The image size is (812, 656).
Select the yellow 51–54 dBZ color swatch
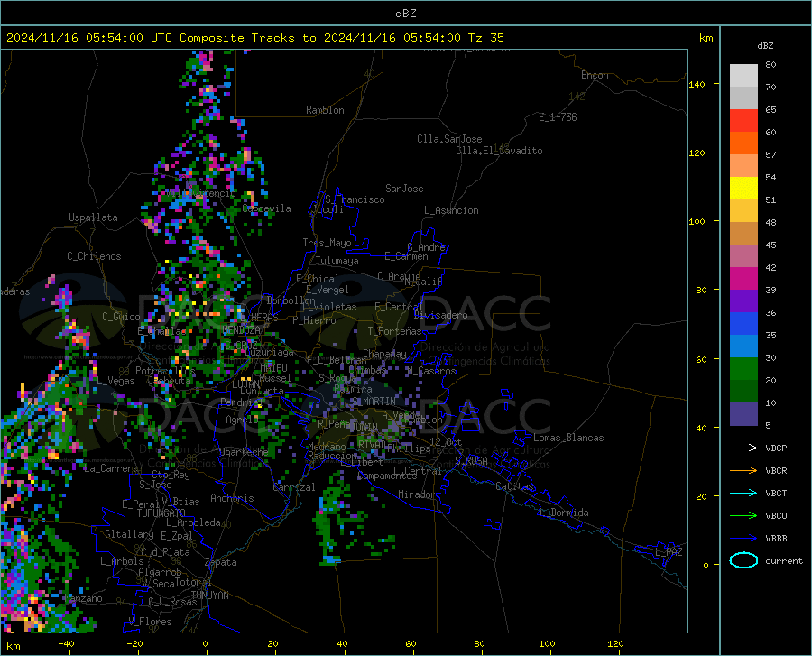point(743,189)
